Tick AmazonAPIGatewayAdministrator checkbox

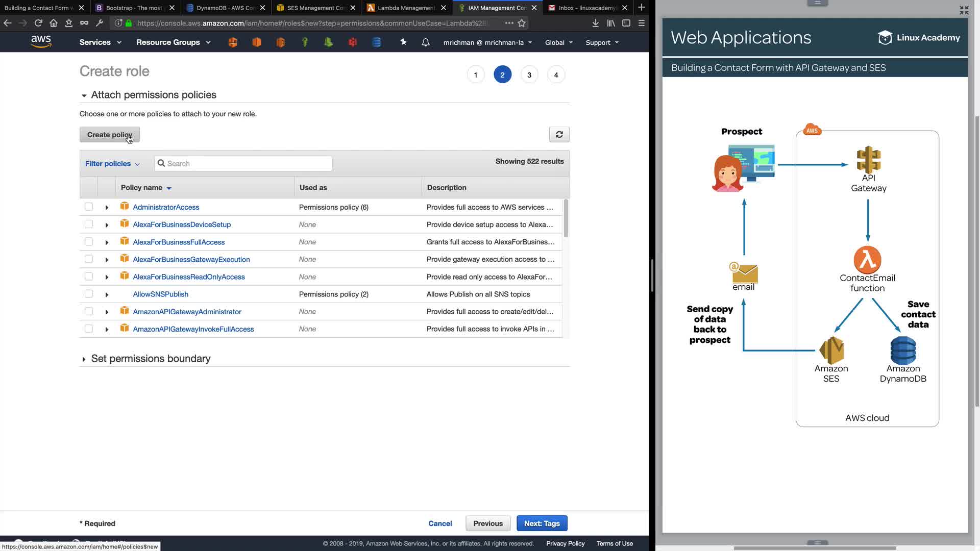pyautogui.click(x=89, y=311)
